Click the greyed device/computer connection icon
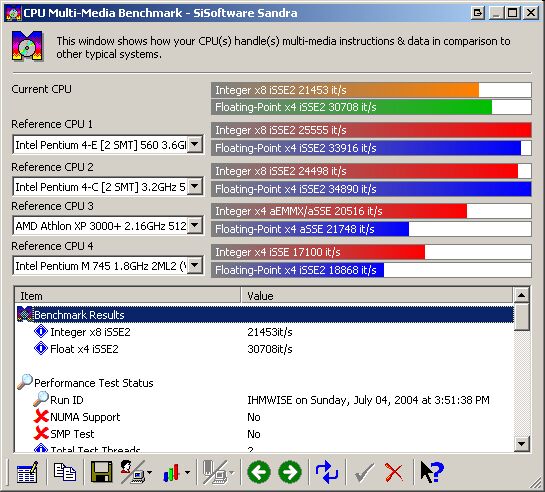545x492 pixels. [x=215, y=472]
